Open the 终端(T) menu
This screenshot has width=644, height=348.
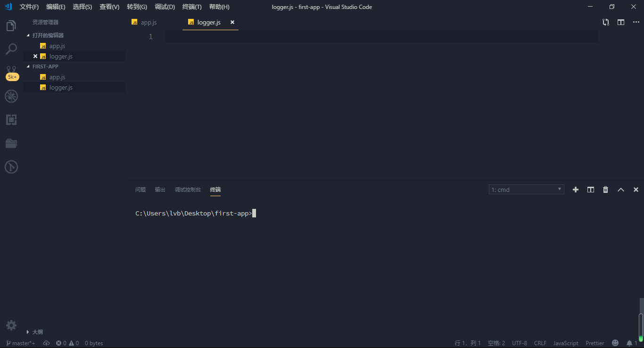[x=192, y=7]
